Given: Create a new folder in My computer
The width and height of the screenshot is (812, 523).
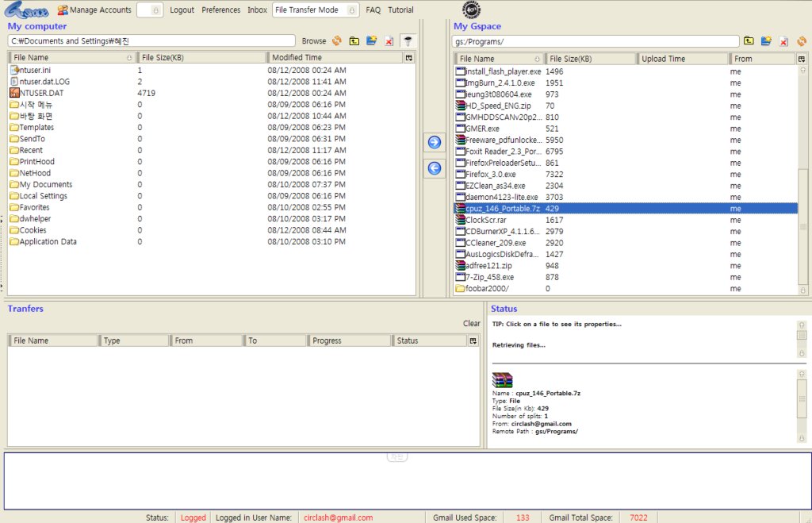Looking at the screenshot, I should point(371,41).
